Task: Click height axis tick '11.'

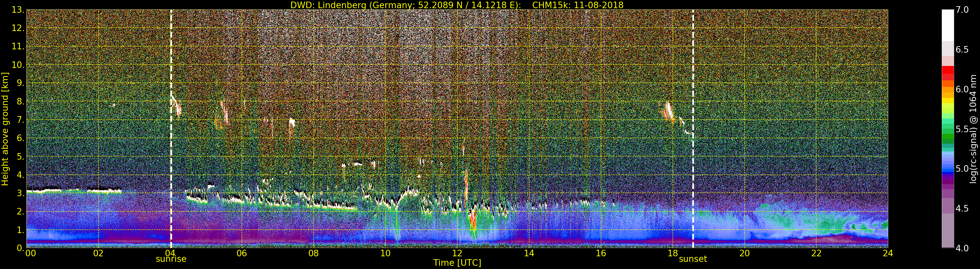Action: click(18, 46)
